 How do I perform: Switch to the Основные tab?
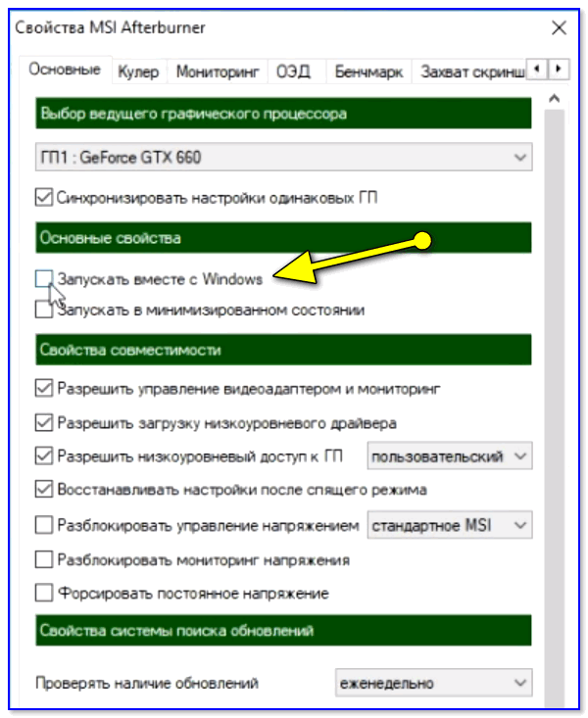65,70
